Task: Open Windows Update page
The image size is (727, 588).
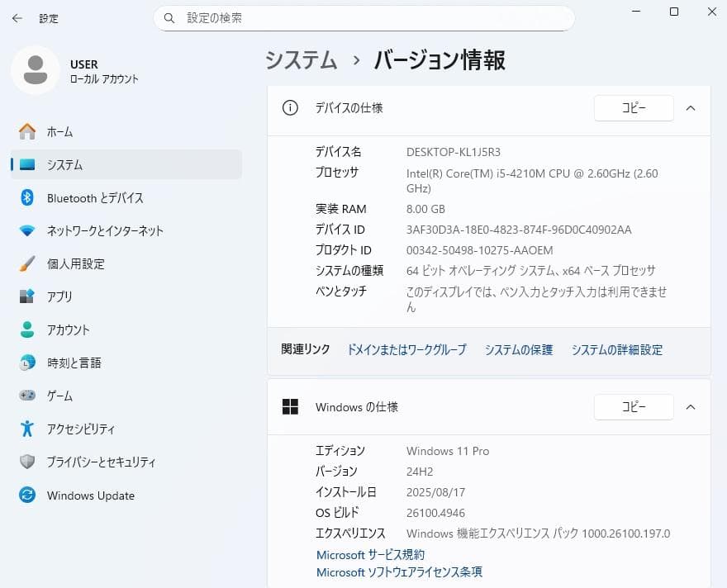Action: [126, 496]
